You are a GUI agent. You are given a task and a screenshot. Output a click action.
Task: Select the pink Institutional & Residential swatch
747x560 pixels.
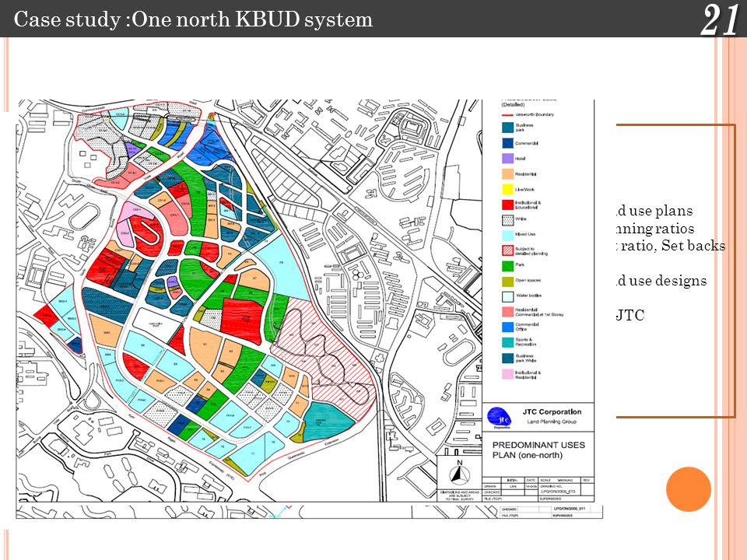[x=507, y=374]
